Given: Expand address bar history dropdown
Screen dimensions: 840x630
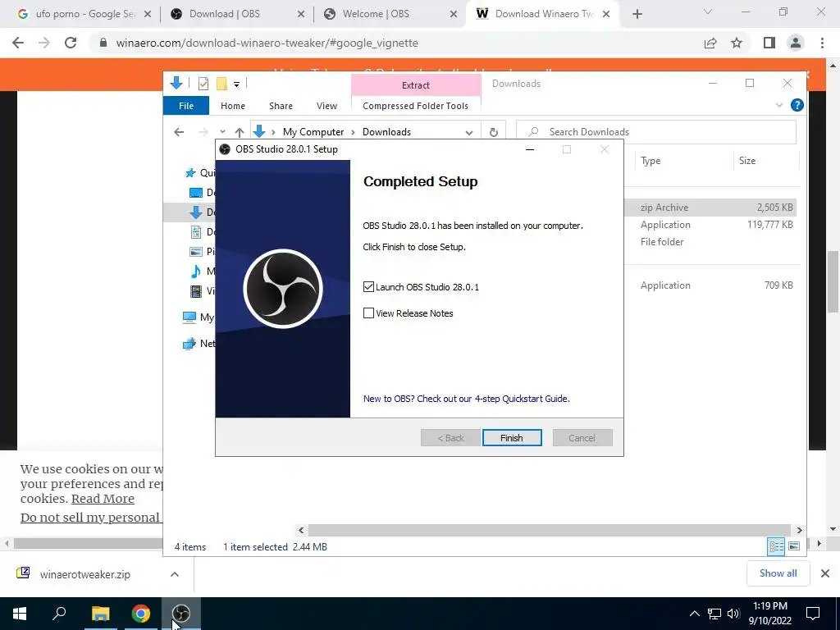Looking at the screenshot, I should (468, 132).
